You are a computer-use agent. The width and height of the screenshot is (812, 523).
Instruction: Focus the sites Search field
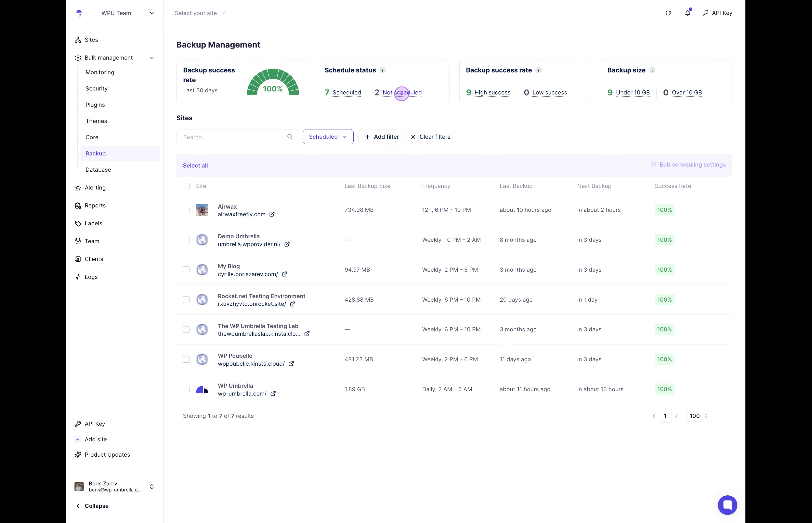click(x=229, y=137)
